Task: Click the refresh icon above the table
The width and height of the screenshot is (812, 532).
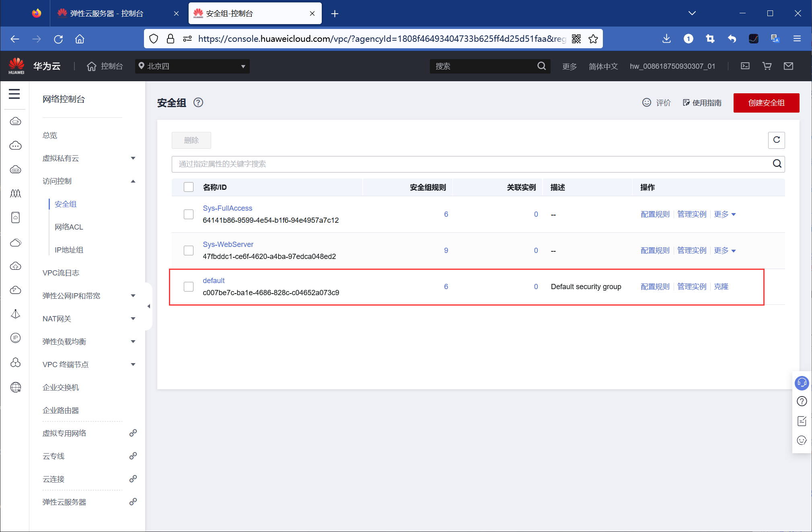Action: [776, 140]
